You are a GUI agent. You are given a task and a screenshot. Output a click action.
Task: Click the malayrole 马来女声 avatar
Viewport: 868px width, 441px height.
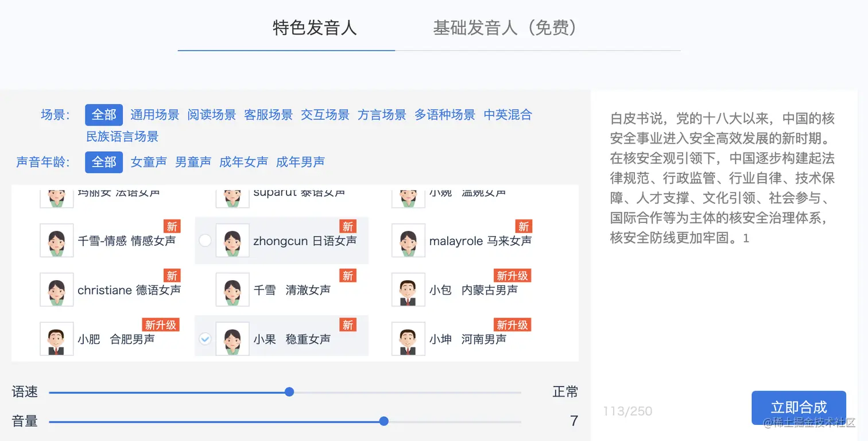(408, 241)
